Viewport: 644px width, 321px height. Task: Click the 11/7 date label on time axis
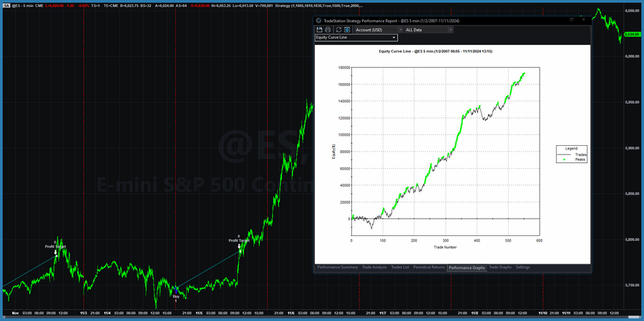383,313
